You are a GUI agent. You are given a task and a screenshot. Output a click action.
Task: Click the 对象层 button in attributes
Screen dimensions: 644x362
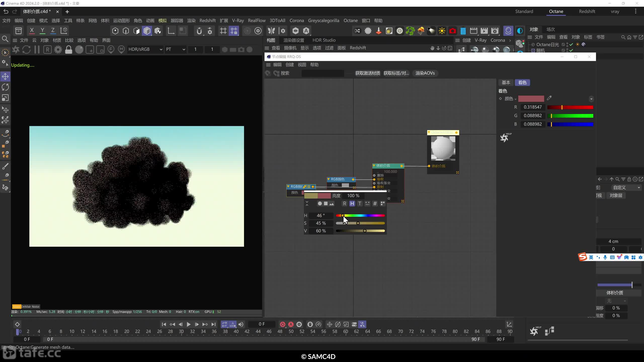616,196
